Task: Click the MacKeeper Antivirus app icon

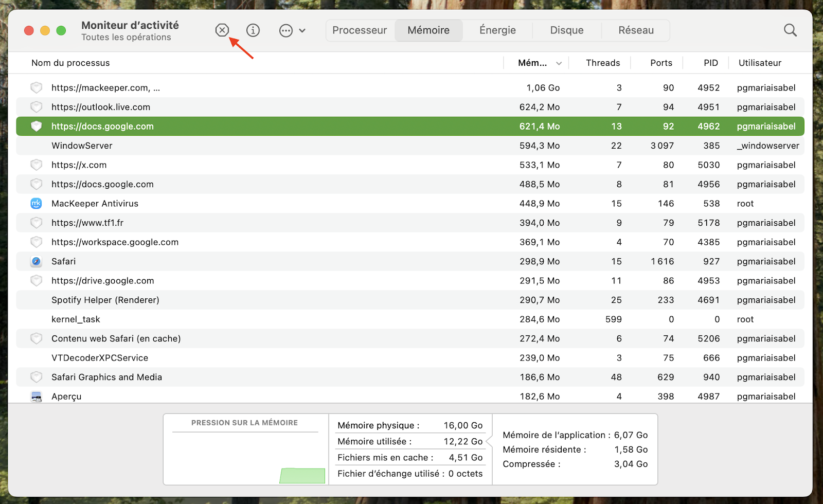Action: [36, 203]
